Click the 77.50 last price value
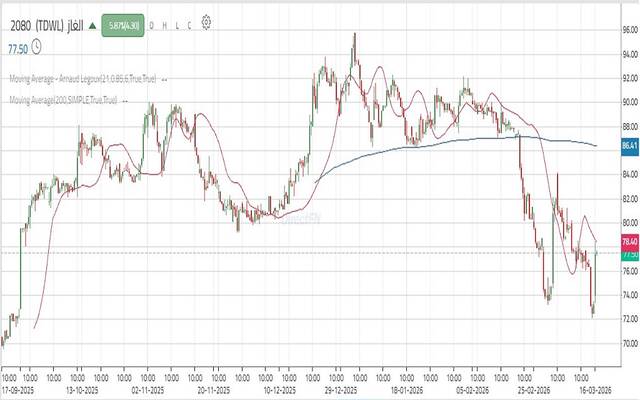 pyautogui.click(x=17, y=46)
